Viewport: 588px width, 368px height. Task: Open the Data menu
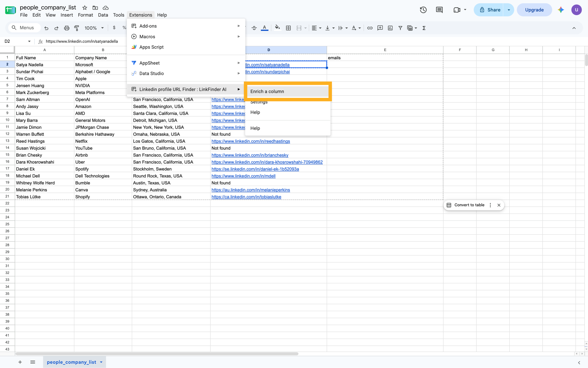pyautogui.click(x=103, y=15)
